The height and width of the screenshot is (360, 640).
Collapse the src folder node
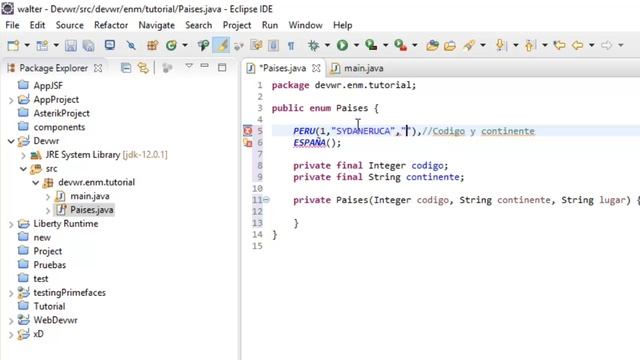(23, 169)
